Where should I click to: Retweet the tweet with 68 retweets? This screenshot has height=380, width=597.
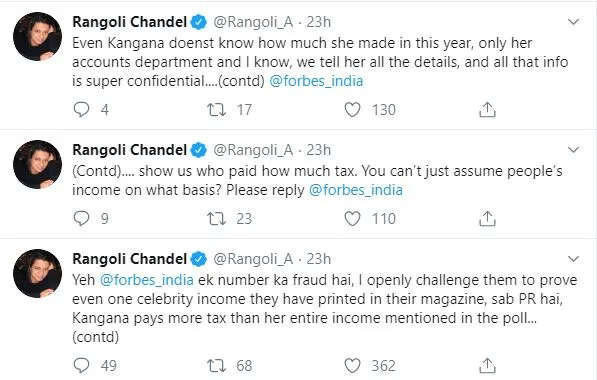[x=216, y=366]
